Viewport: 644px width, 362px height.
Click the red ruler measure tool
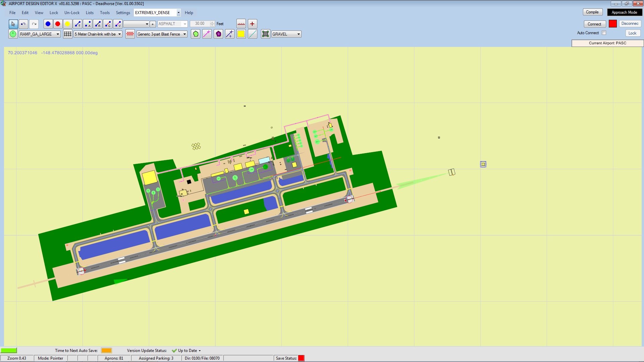pos(241,24)
